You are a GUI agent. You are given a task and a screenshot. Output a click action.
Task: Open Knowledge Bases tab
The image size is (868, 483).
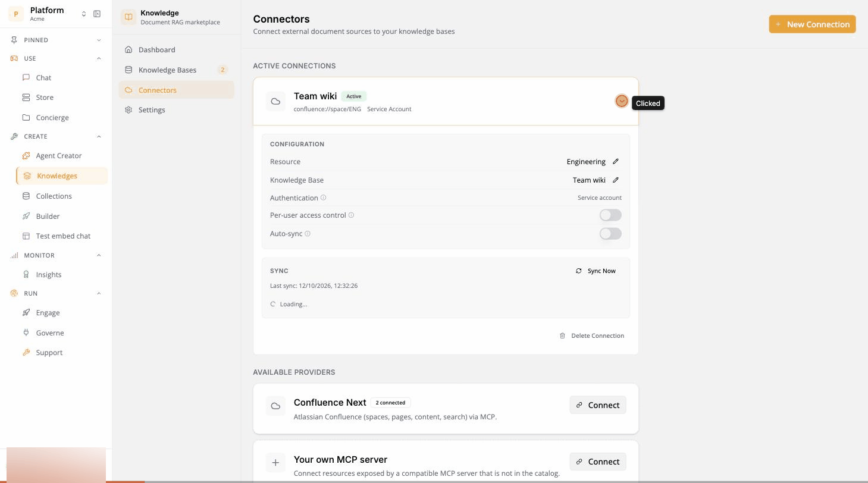coord(176,70)
